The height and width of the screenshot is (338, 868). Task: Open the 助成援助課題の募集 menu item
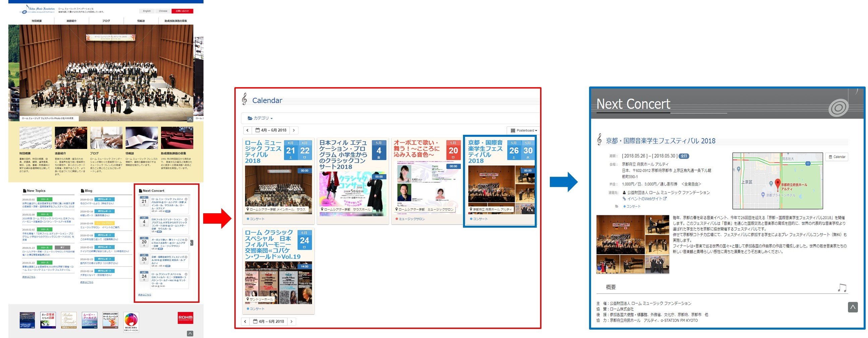tap(176, 21)
